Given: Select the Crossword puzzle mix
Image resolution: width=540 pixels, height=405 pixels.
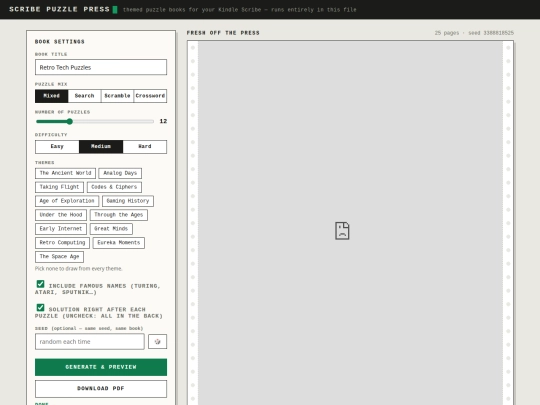Looking at the screenshot, I should click(x=150, y=96).
